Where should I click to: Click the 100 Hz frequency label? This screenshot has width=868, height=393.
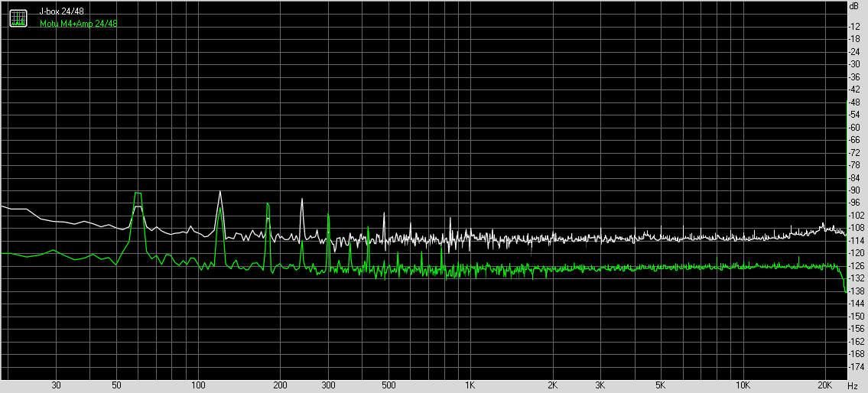198,385
